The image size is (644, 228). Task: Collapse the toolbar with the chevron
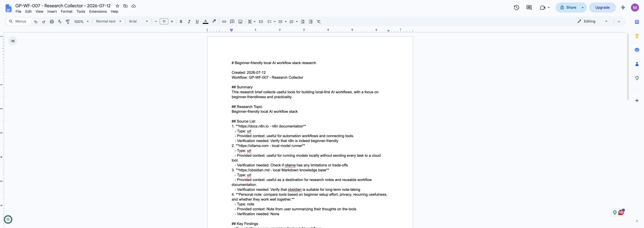coord(619,22)
